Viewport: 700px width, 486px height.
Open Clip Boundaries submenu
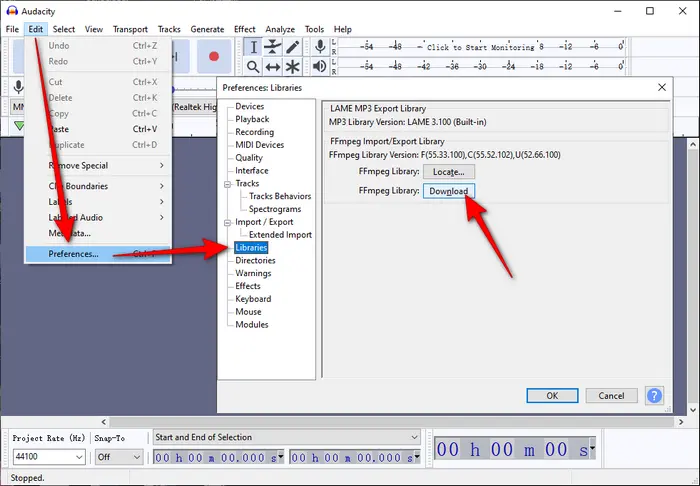coord(98,186)
